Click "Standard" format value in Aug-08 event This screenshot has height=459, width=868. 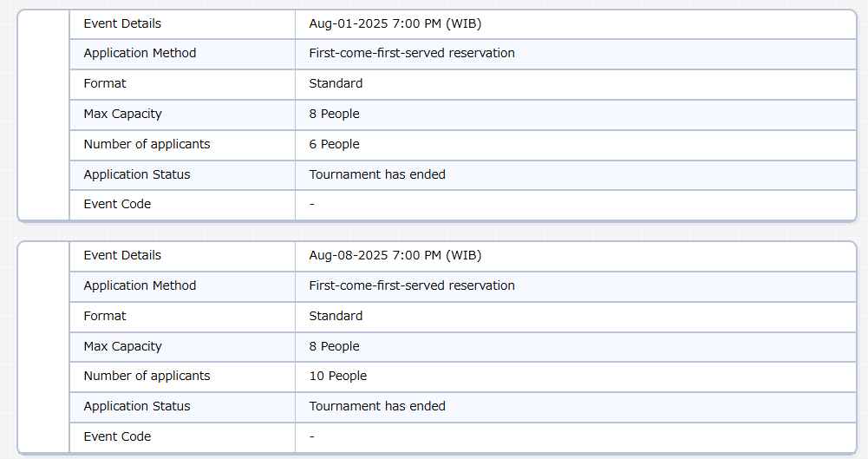click(336, 316)
